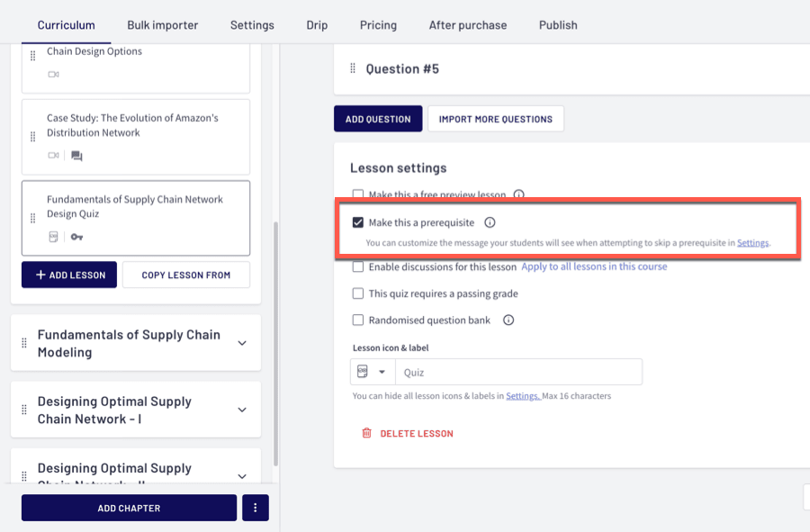
Task: Open the three-dot menu beside Add Chapter
Action: click(x=255, y=508)
